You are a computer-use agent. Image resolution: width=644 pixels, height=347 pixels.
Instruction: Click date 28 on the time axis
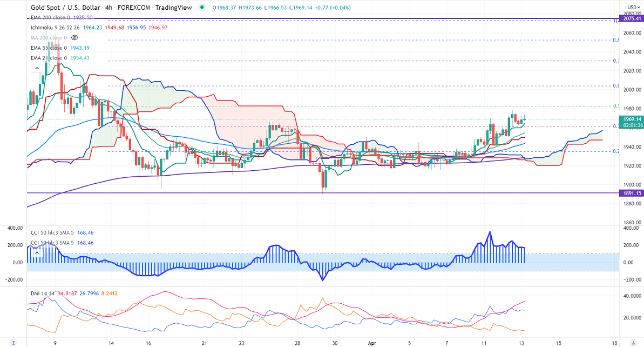(x=298, y=343)
